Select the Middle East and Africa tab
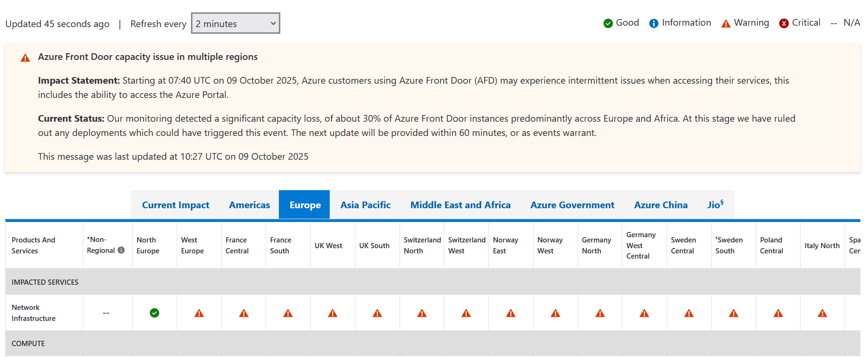 (x=460, y=205)
